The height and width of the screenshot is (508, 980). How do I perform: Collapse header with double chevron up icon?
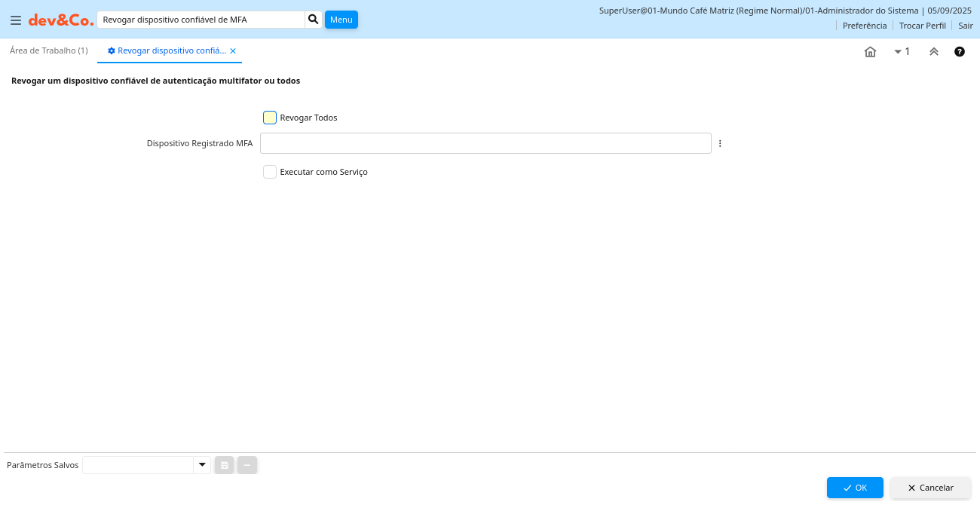(x=934, y=52)
